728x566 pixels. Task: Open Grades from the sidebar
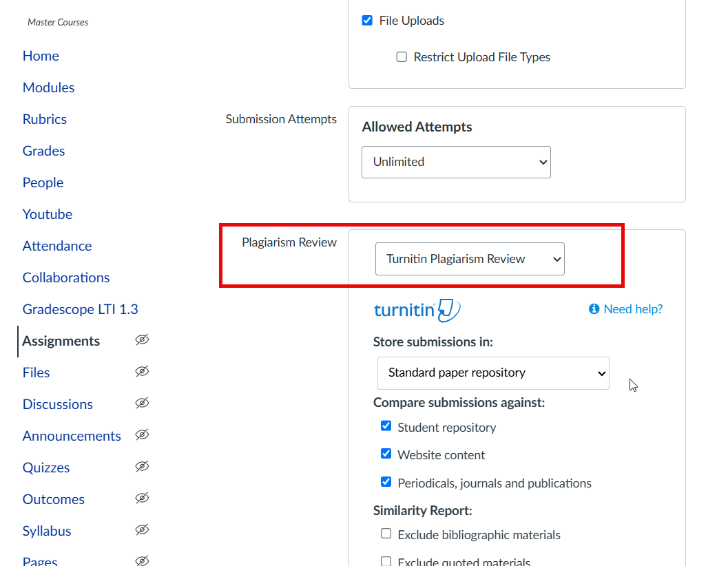43,151
